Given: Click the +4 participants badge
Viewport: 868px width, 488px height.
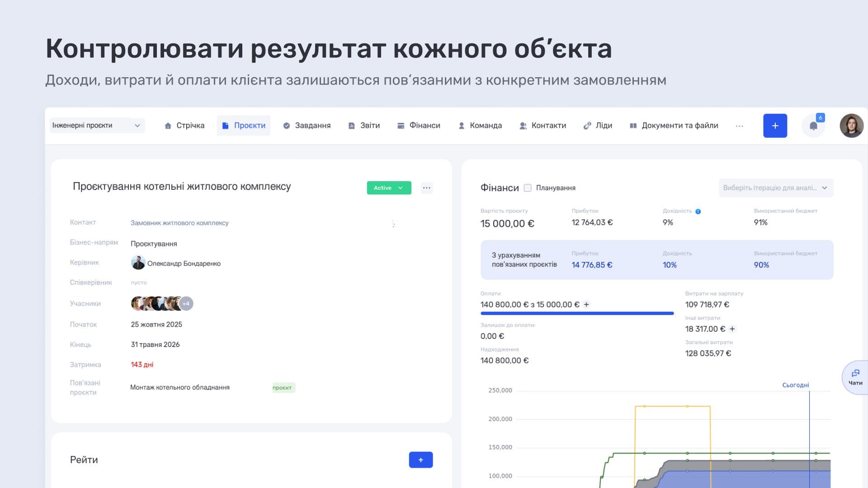Looking at the screenshot, I should pos(186,304).
